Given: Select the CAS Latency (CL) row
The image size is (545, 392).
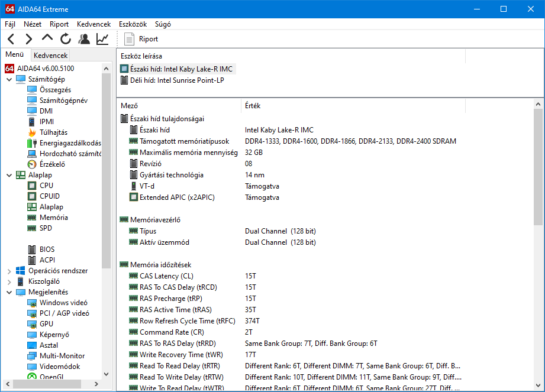Looking at the screenshot, I should [x=325, y=276].
